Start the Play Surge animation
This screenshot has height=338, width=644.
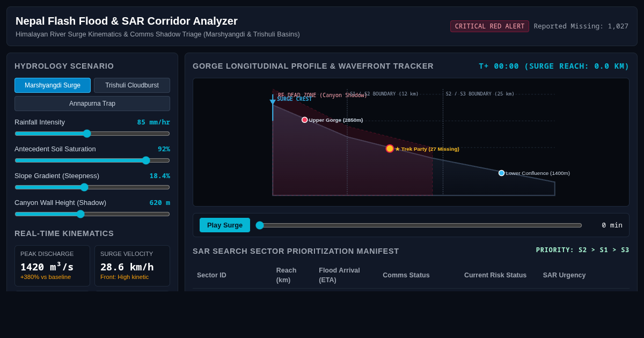pos(225,225)
